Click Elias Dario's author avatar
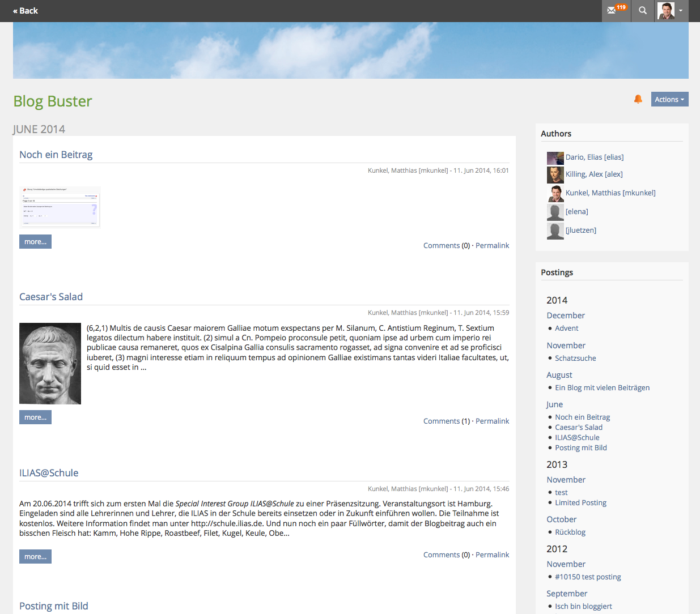This screenshot has height=614, width=700. click(555, 157)
